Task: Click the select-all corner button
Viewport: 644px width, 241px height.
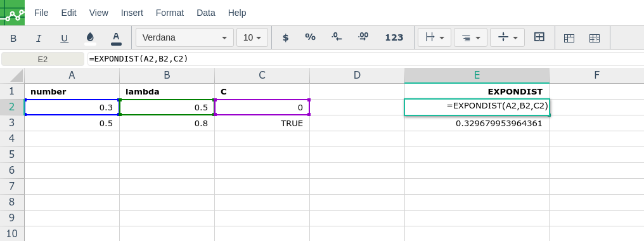Action: coord(12,75)
